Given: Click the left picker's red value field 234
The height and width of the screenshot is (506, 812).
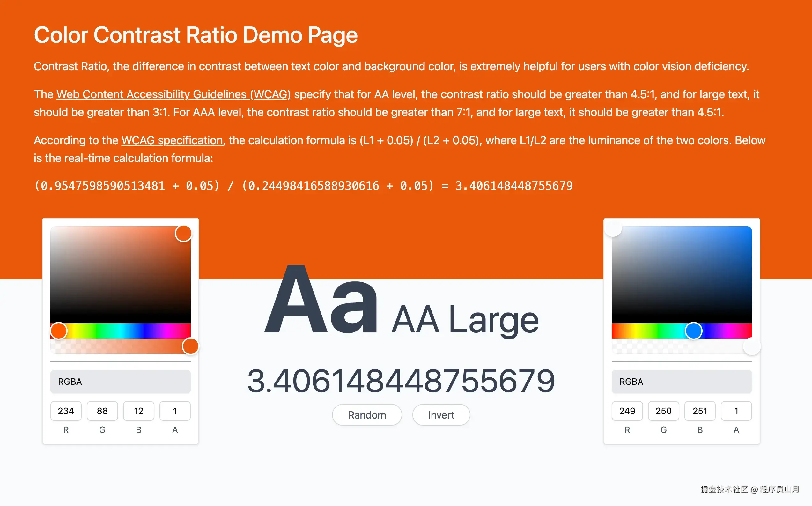Looking at the screenshot, I should click(x=66, y=411).
